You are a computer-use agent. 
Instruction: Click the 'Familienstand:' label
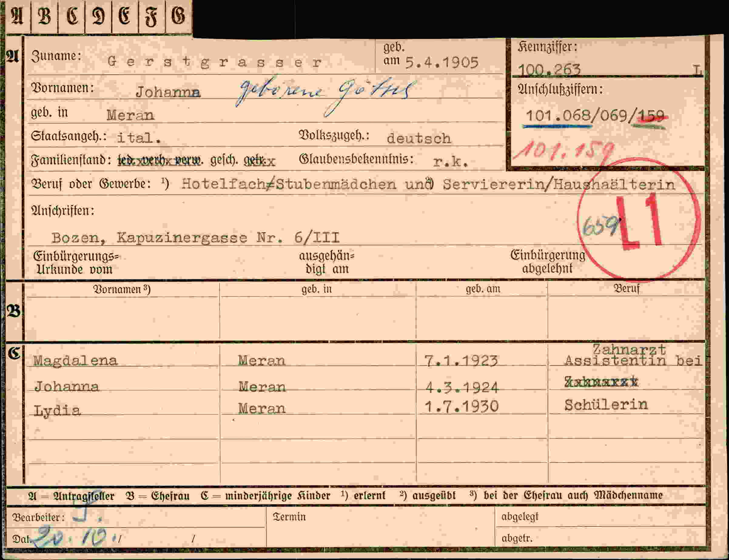pyautogui.click(x=71, y=160)
